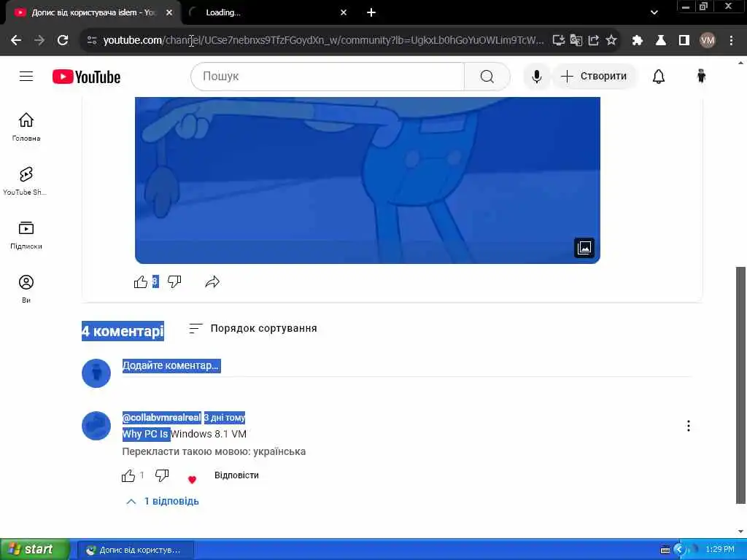Like the collabvmrealreal comment
This screenshot has width=747, height=560.
tap(128, 475)
